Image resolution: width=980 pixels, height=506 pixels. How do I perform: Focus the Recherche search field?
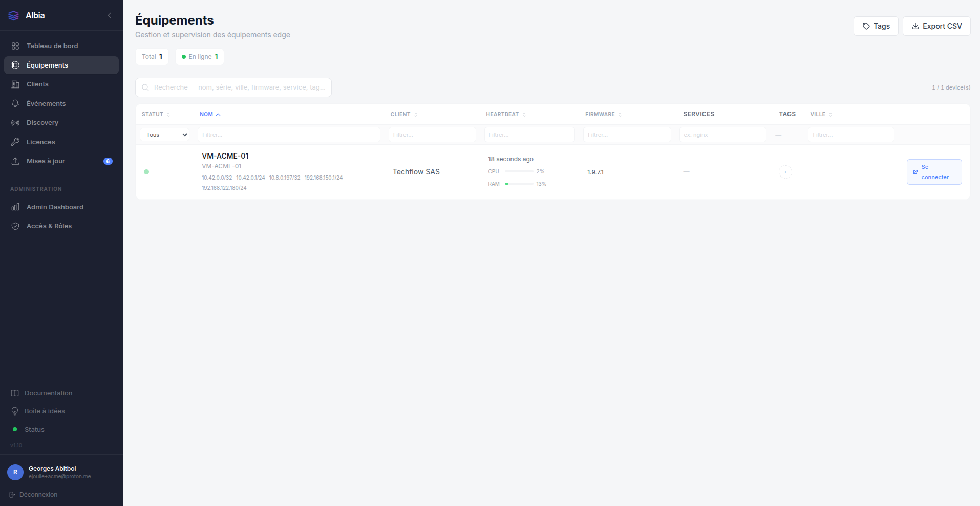(233, 87)
